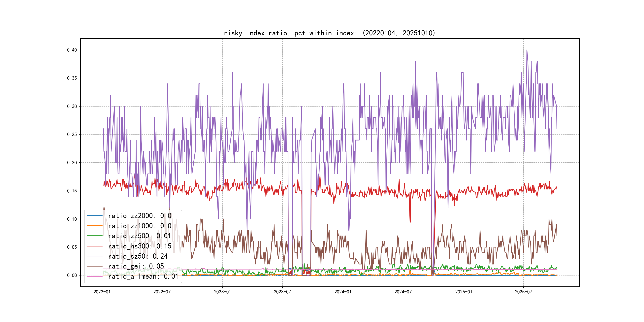Click the blue ratio_zz2000 legend line
Viewport: 644px width, 322px height.
click(94, 215)
